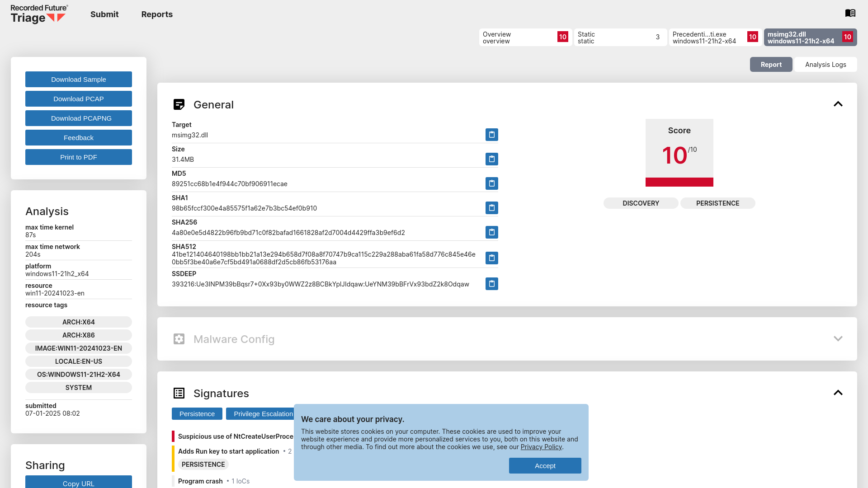Switch to the Precedenti...ti.exe task tab

tap(715, 38)
